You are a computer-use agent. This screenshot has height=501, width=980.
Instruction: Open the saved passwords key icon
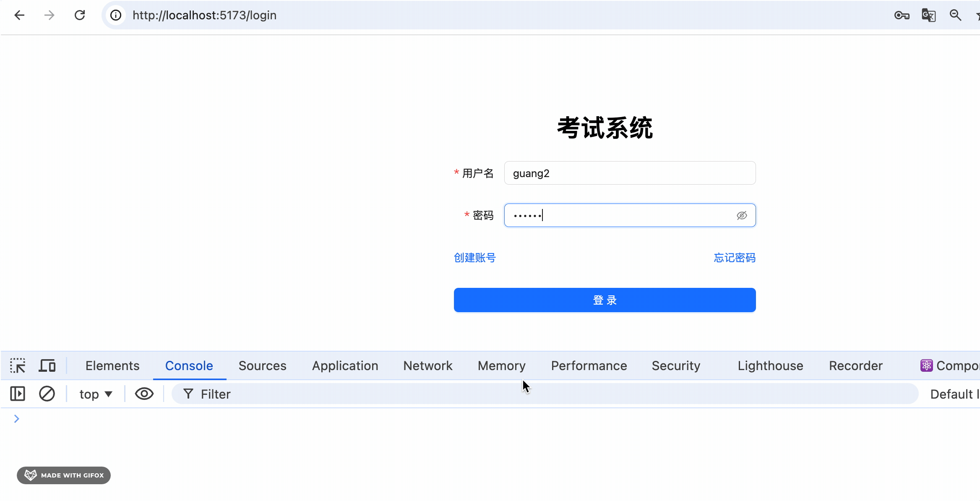pos(902,16)
